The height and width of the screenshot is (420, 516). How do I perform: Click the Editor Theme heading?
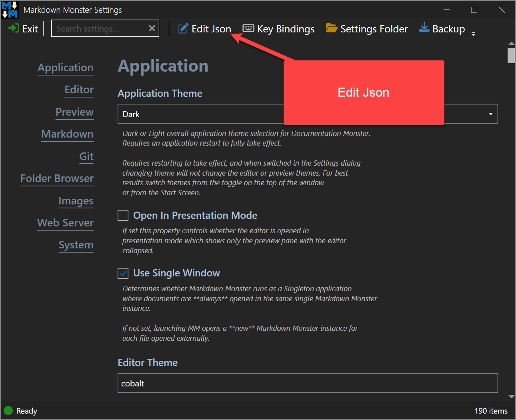click(x=148, y=362)
